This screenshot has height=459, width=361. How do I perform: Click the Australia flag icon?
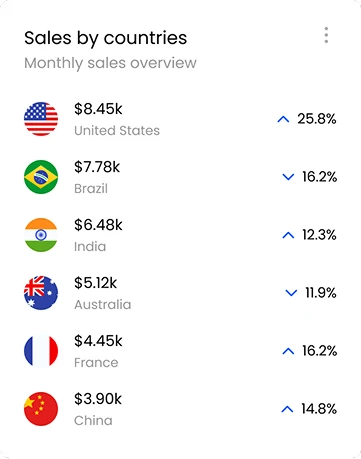41,293
